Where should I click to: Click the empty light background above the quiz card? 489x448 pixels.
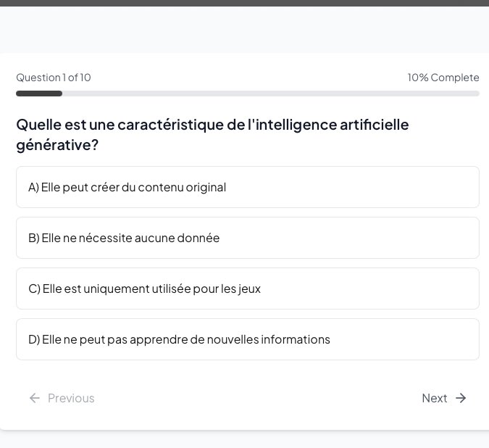pyautogui.click(x=244, y=29)
